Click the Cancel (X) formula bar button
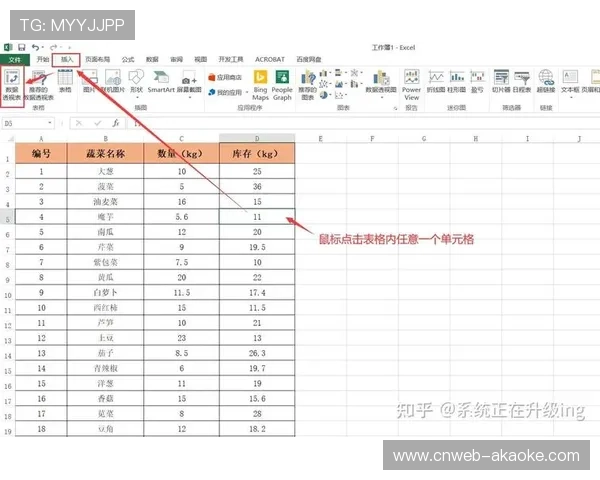 79,123
